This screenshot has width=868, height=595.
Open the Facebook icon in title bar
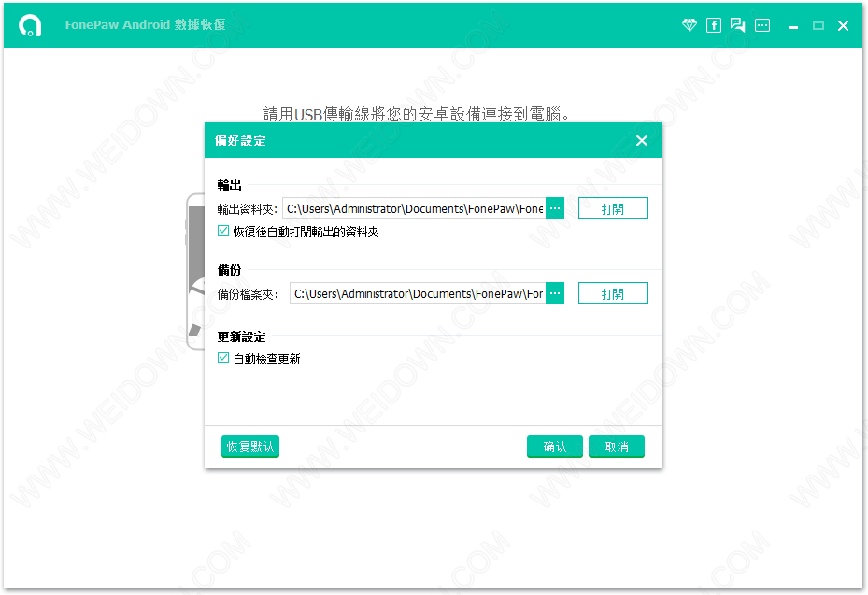[714, 25]
